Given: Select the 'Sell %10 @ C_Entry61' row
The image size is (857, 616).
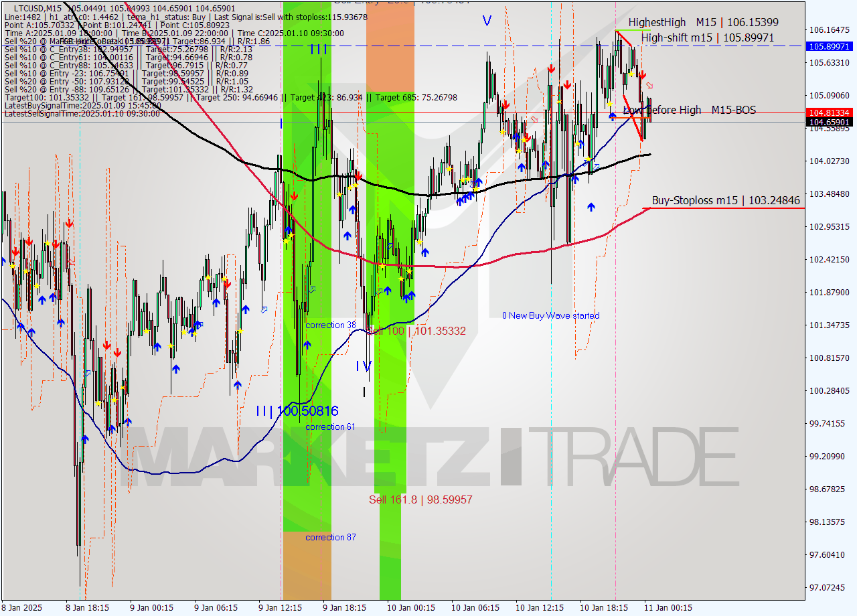Looking at the screenshot, I should point(128,57).
